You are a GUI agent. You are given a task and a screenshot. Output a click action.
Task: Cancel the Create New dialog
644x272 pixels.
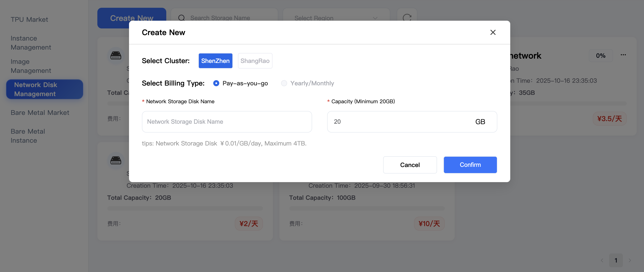[x=410, y=165]
